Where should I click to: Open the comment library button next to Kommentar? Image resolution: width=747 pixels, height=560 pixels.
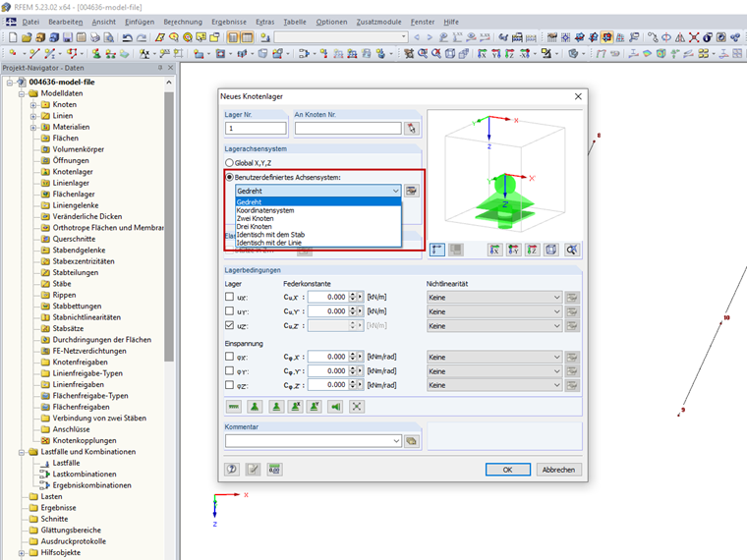[412, 441]
